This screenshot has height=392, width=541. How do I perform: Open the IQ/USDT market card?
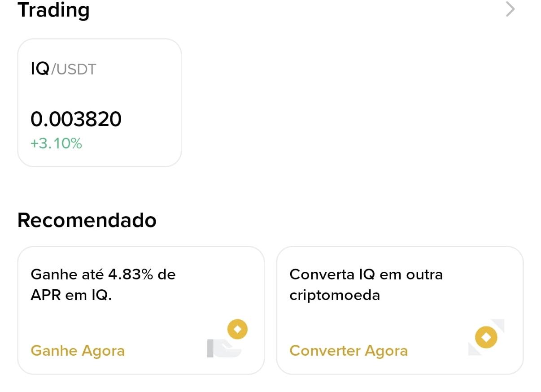point(99,103)
